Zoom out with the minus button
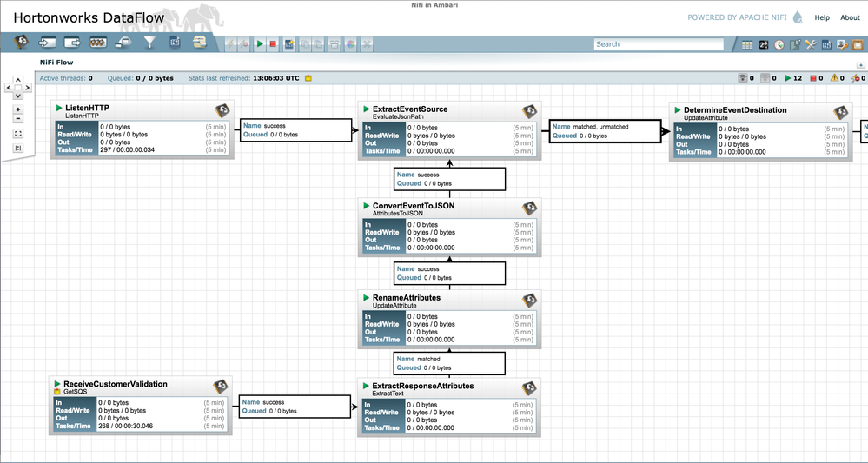Screen dimensions: 868x463 pyautogui.click(x=18, y=119)
